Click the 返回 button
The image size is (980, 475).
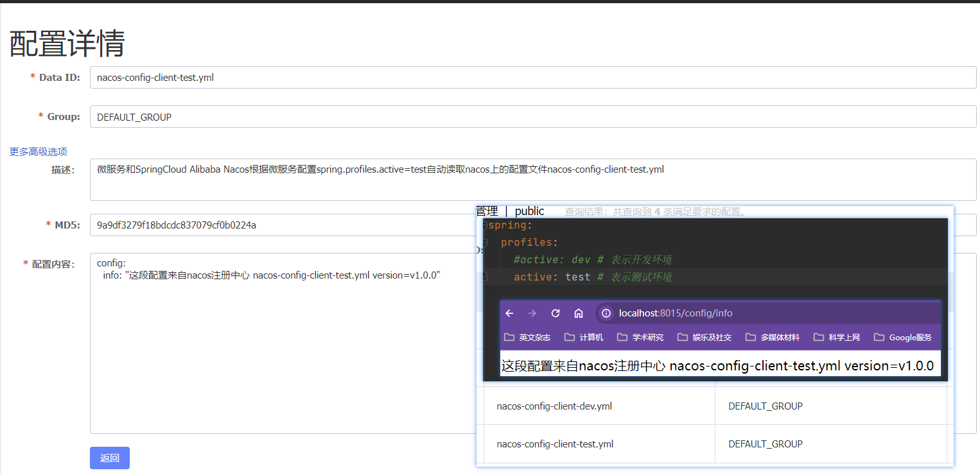click(110, 458)
